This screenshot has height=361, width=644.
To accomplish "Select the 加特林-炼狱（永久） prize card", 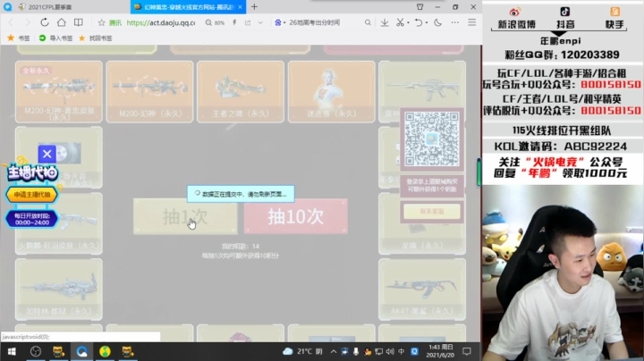I will coord(59,290).
